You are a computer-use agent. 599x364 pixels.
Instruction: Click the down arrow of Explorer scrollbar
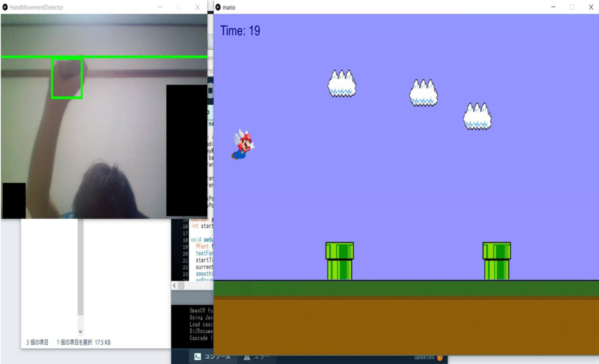click(80, 331)
